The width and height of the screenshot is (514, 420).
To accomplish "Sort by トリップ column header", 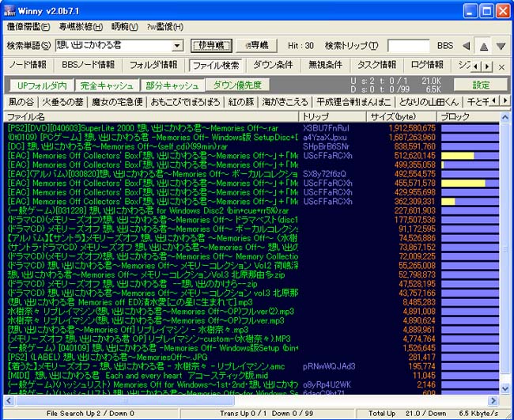I will point(332,117).
